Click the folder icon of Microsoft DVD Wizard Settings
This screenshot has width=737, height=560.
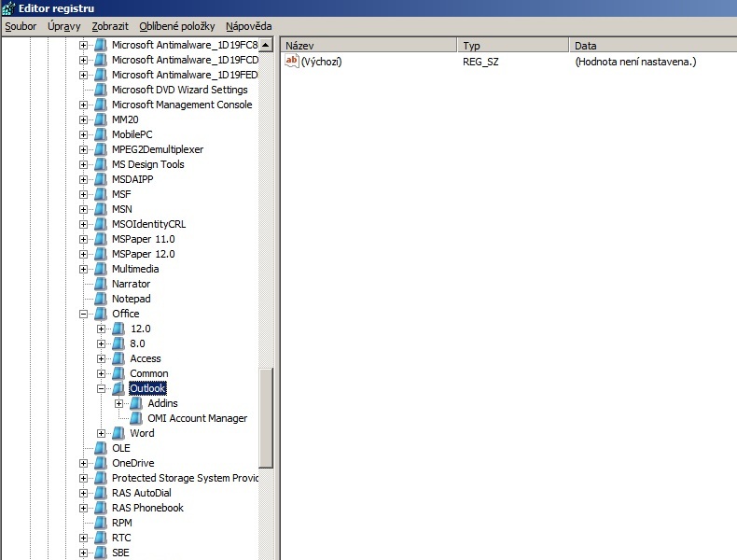(x=101, y=90)
